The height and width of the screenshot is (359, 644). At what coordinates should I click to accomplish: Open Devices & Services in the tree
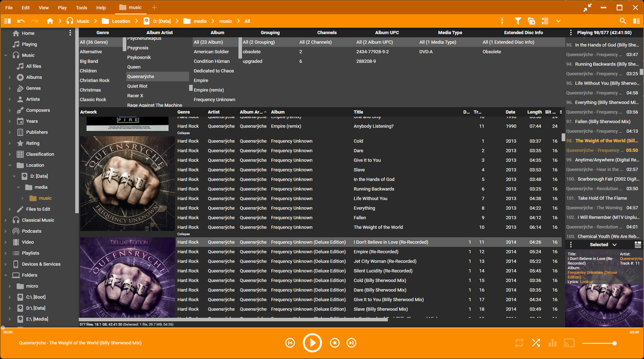pos(41,264)
